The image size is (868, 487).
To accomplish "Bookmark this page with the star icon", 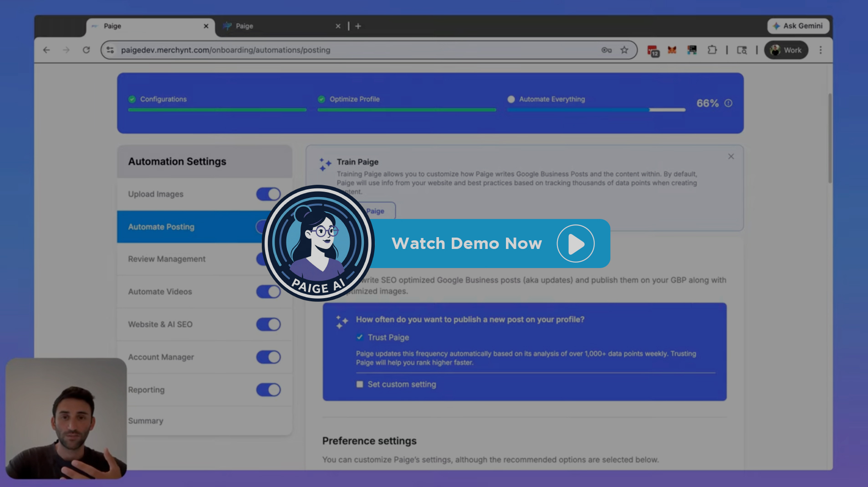I will click(624, 50).
